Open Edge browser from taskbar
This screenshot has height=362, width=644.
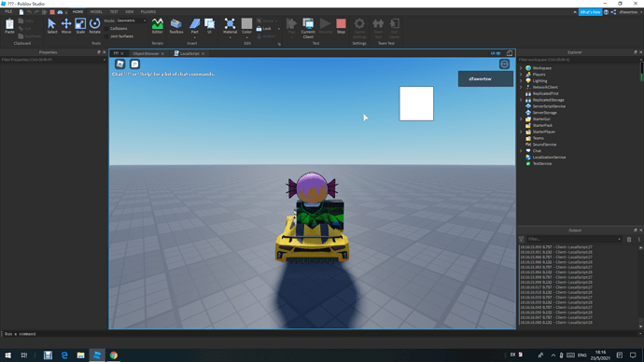pos(64,355)
